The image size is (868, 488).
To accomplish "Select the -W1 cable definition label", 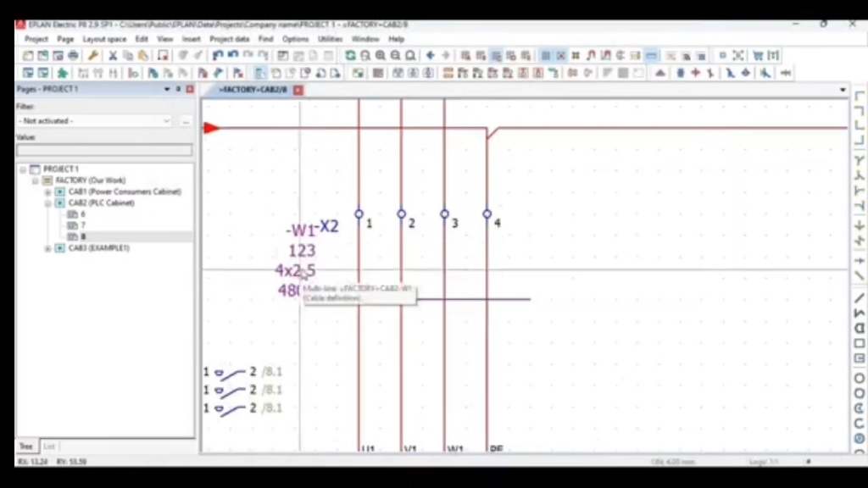I will 300,230.
